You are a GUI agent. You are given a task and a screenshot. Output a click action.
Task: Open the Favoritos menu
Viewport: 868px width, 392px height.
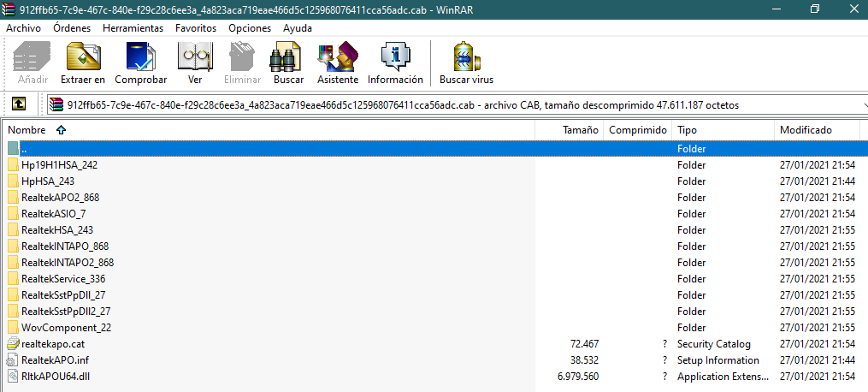click(196, 28)
